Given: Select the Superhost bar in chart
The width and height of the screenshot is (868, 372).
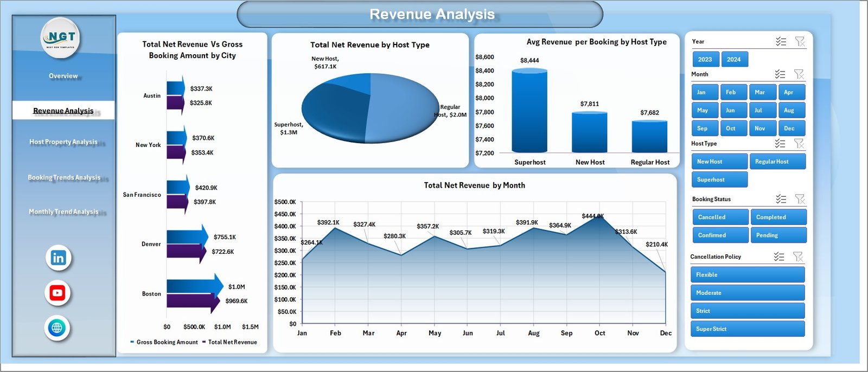Looking at the screenshot, I should pos(529,111).
